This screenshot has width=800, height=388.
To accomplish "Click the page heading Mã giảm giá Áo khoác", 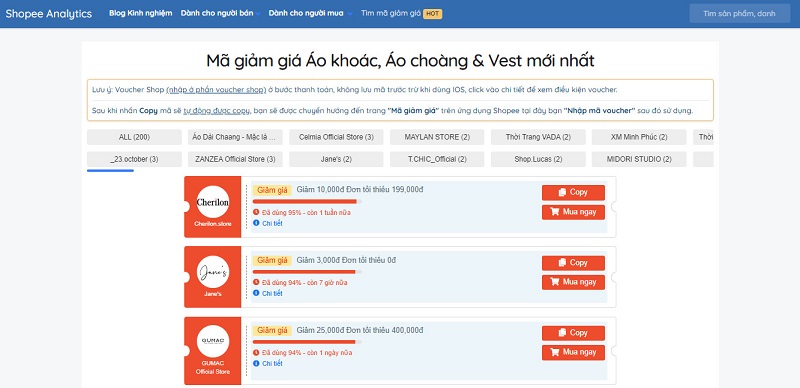I will pos(400,61).
